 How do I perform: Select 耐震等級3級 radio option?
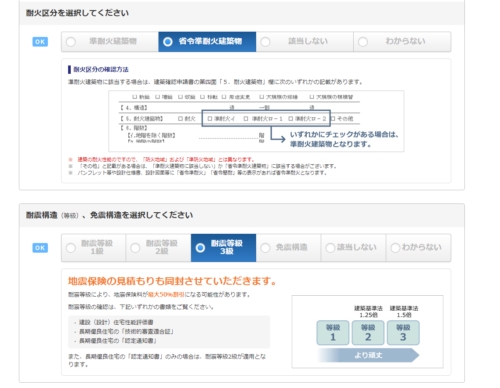(223, 248)
